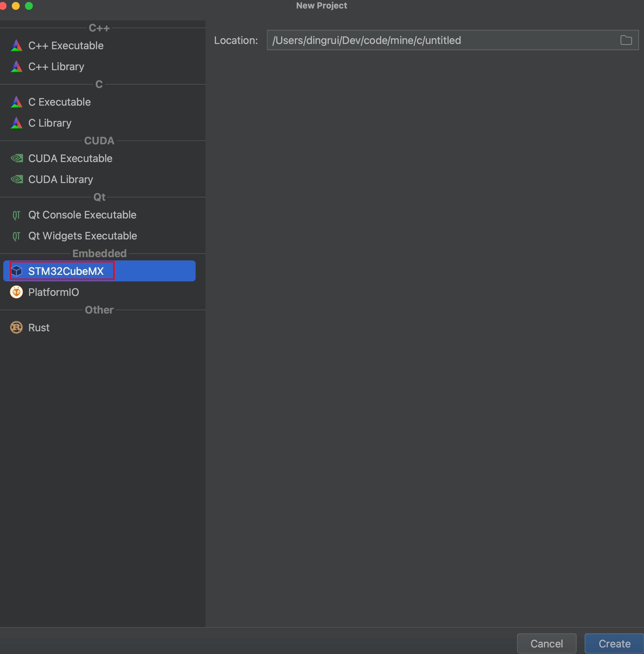Select C Library project type

(x=50, y=123)
